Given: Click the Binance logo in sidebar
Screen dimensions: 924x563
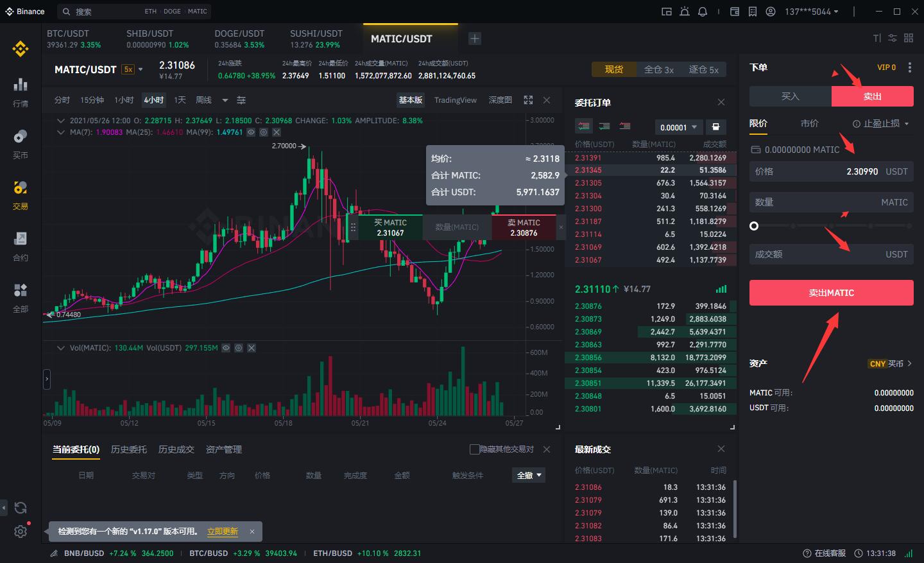Looking at the screenshot, I should [21, 49].
